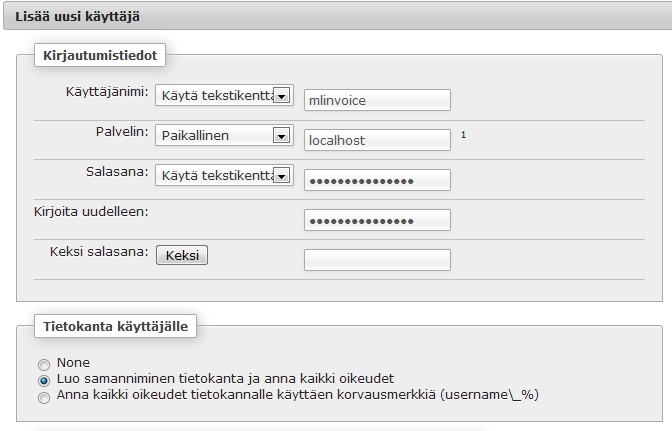Image resolution: width=672 pixels, height=431 pixels.
Task: Click the Kirjoita uudelleen label
Action: pyautogui.click(x=91, y=212)
